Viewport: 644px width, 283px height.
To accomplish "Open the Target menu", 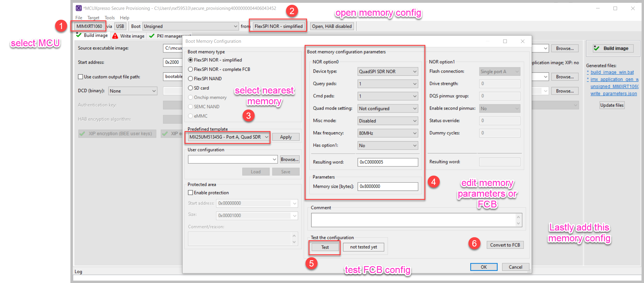I will (93, 17).
